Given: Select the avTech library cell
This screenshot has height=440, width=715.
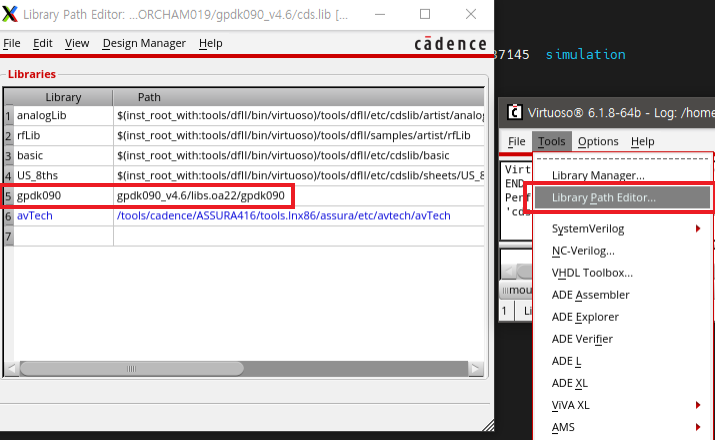Looking at the screenshot, I should pyautogui.click(x=63, y=216).
